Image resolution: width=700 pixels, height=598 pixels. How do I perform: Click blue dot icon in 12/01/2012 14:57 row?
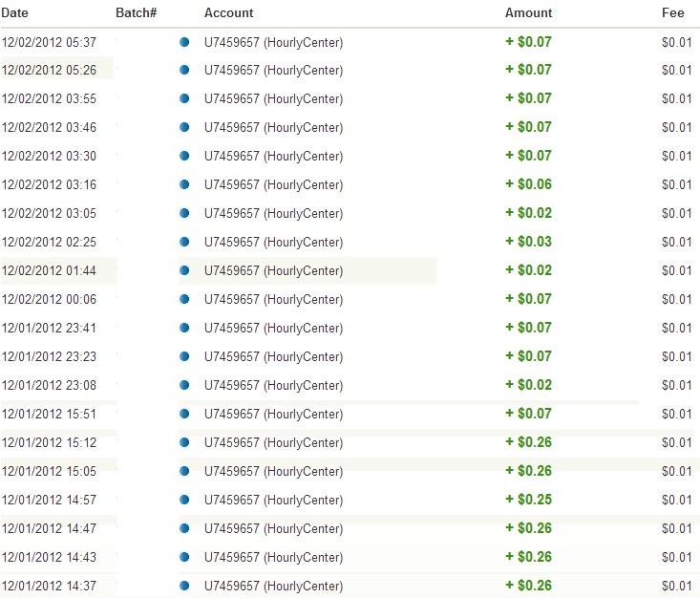tap(184, 500)
